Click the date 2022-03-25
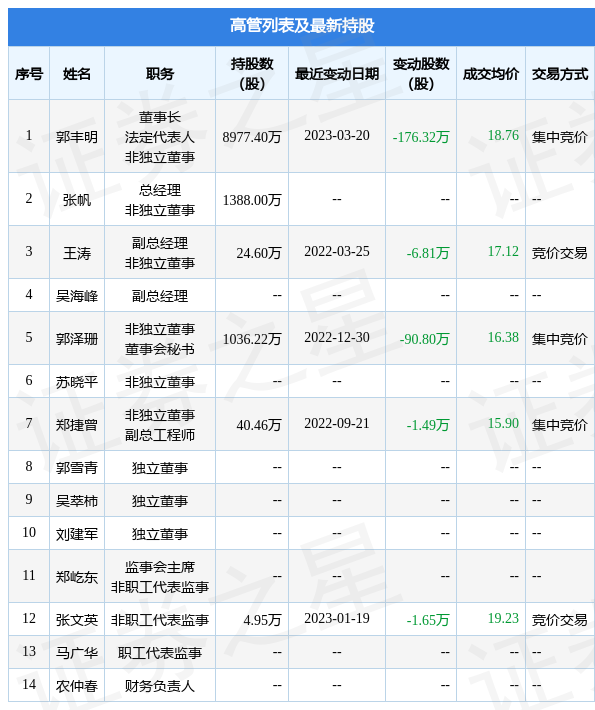 click(x=337, y=251)
